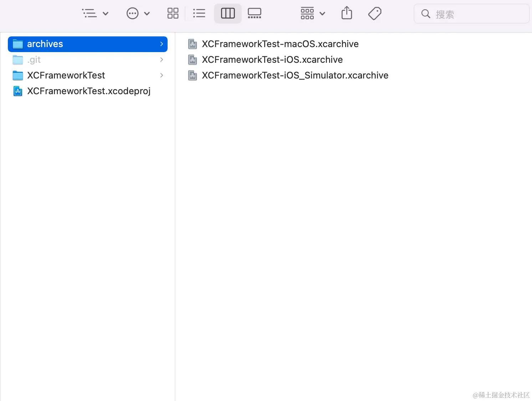The width and height of the screenshot is (532, 401).
Task: Select XCFrameworkTest-iOS_Simulator.xcarchive file name
Action: (295, 75)
